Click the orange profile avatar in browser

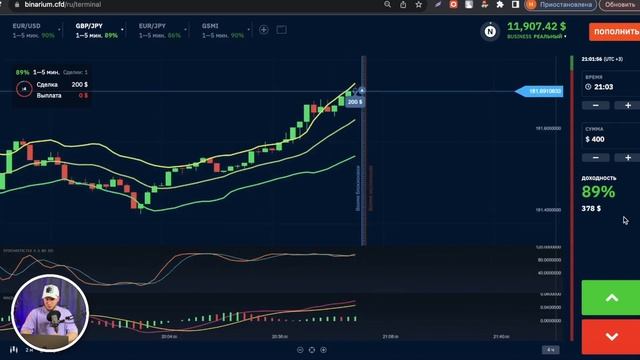point(531,4)
